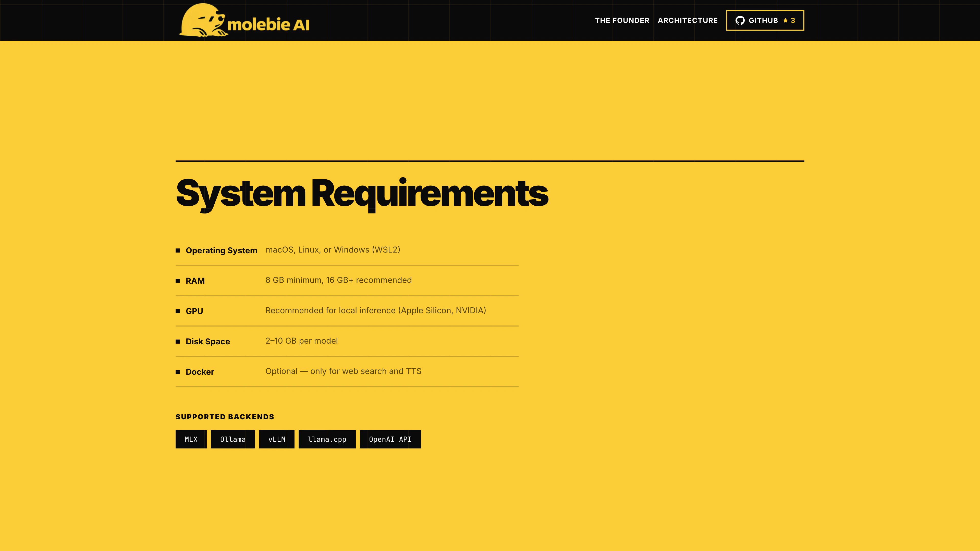Click the llama.cpp backend chip

pyautogui.click(x=327, y=439)
